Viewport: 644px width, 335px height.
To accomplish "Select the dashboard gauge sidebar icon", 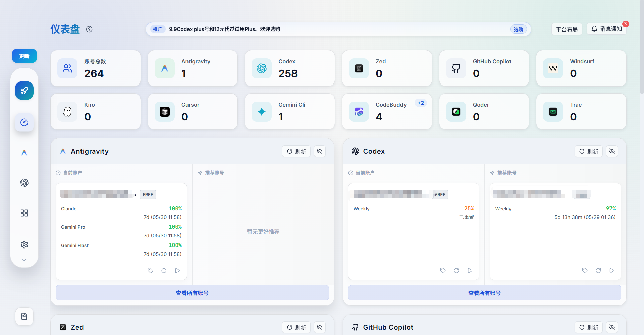I will pos(24,122).
